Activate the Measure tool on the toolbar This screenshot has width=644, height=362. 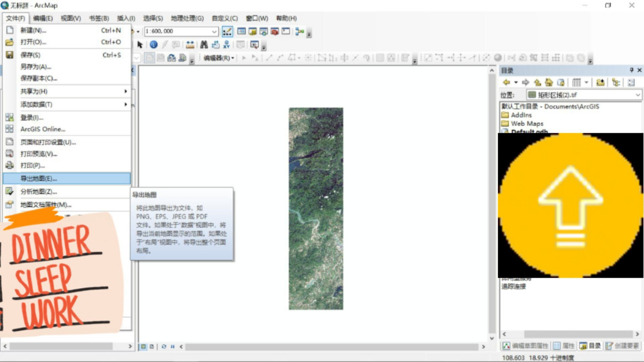pyautogui.click(x=190, y=45)
